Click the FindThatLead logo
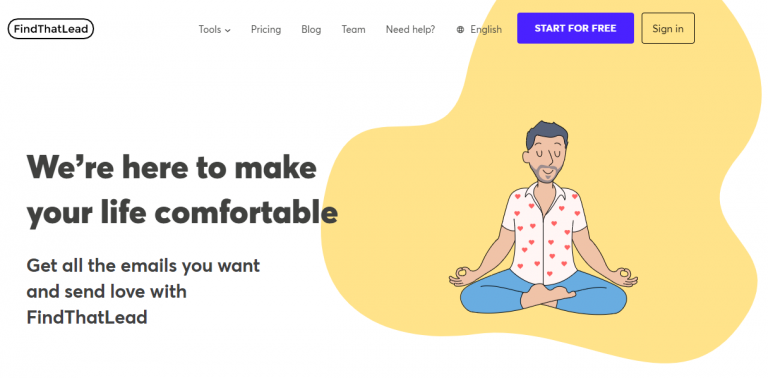The width and height of the screenshot is (768, 378). coord(50,29)
